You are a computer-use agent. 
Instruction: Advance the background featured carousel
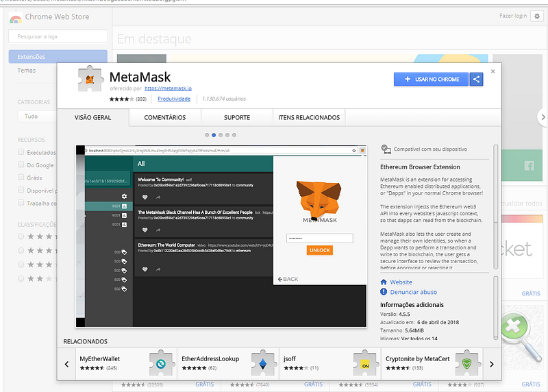pyautogui.click(x=543, y=117)
